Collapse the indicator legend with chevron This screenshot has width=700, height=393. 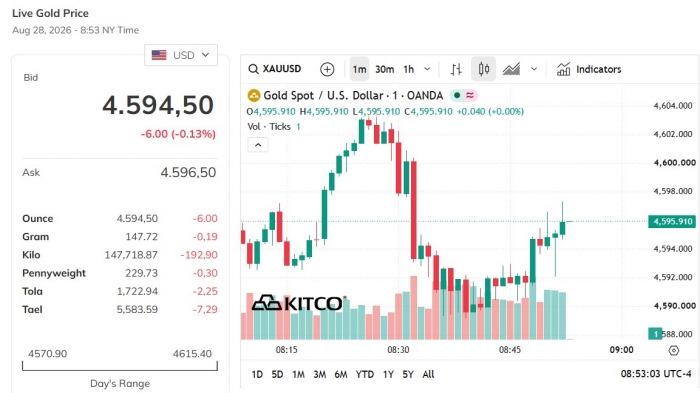click(258, 145)
